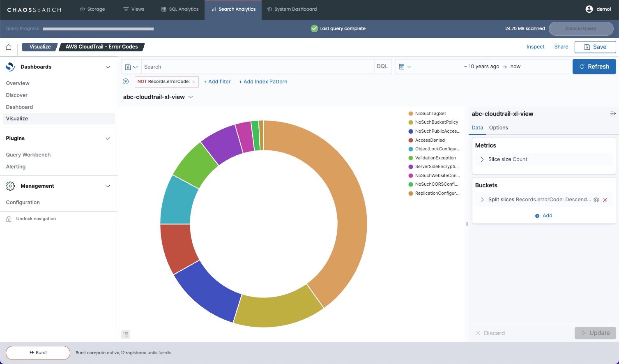
Task: Click Add filter link
Action: coord(217,82)
